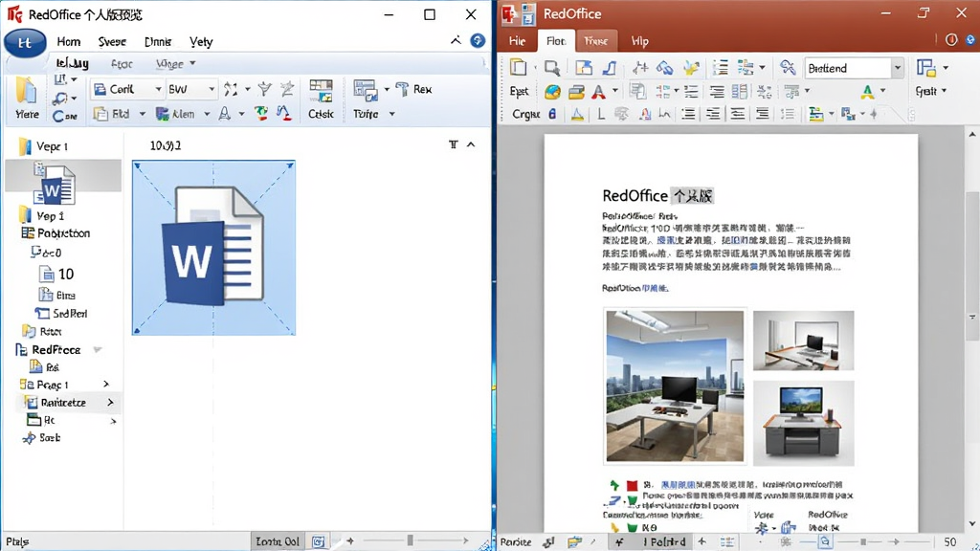The height and width of the screenshot is (551, 980).
Task: Click the Rex hammer tool
Action: pos(413,89)
